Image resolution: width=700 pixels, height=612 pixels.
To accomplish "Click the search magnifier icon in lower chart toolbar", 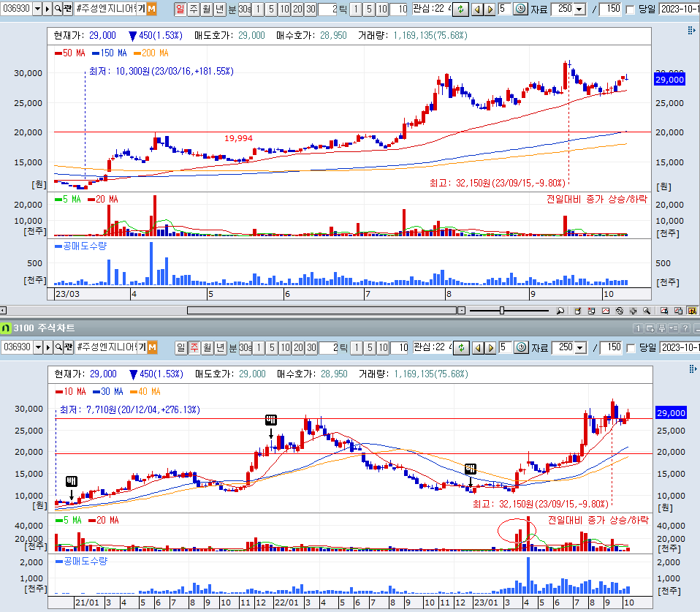I will [x=58, y=347].
